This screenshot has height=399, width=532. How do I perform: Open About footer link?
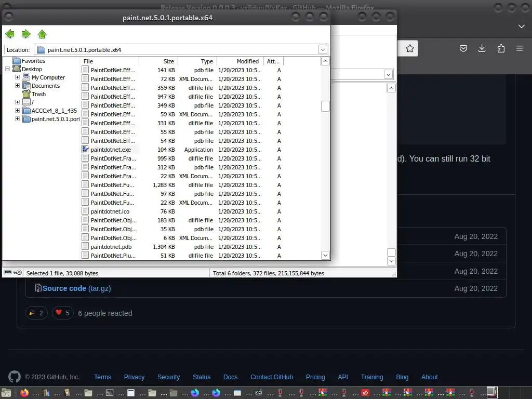point(430,377)
